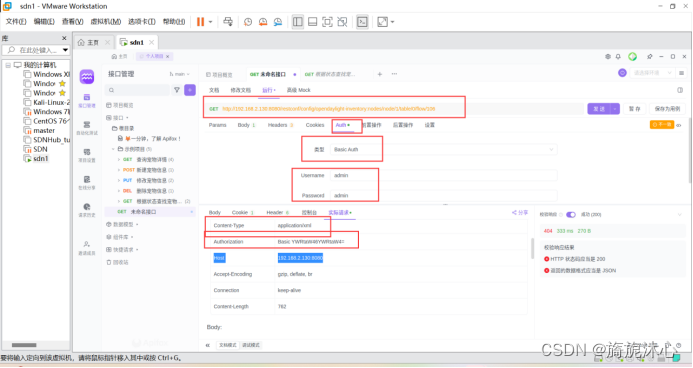Click the Username input field

tap(443, 175)
